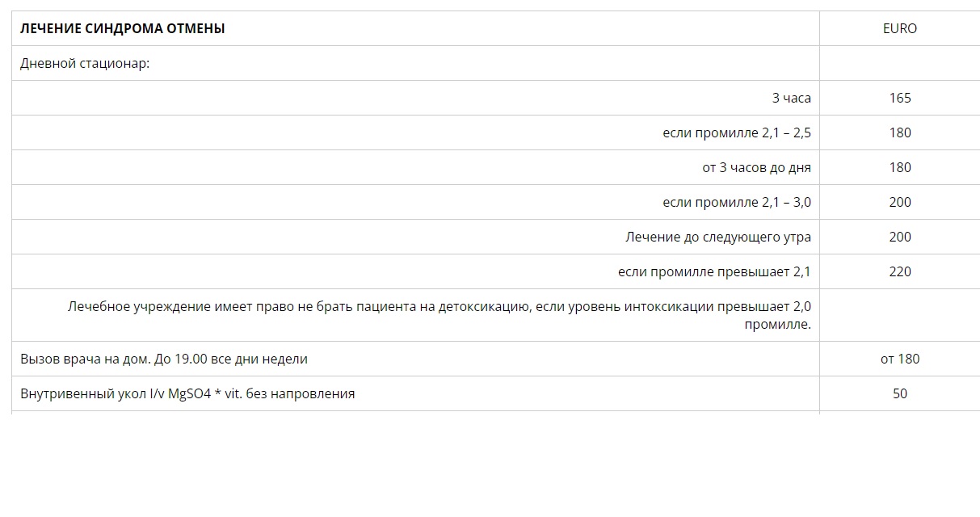Screen dimensions: 980x517
Task: Select the Дневной стационар row label
Action: tap(85, 63)
